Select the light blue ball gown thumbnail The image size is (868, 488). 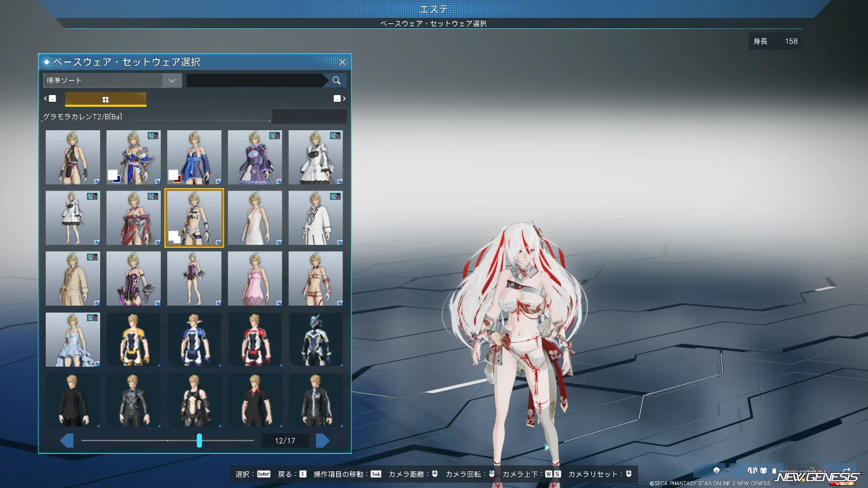(72, 340)
